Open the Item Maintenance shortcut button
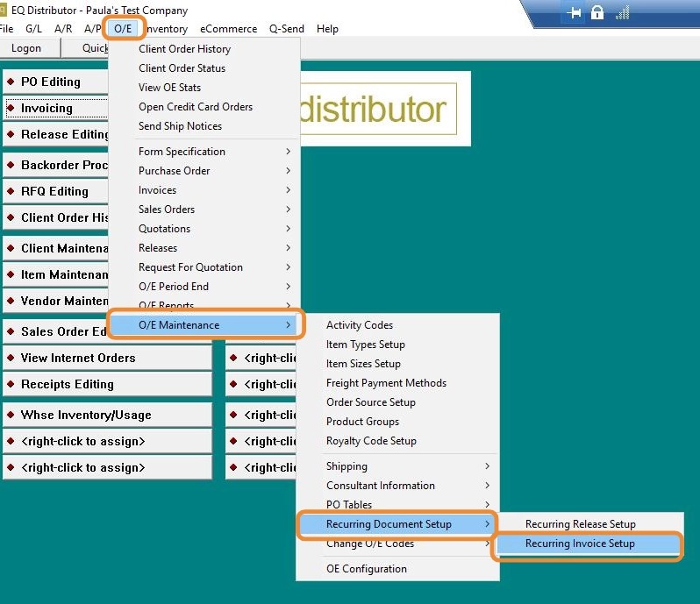This screenshot has width=700, height=604. 56,274
